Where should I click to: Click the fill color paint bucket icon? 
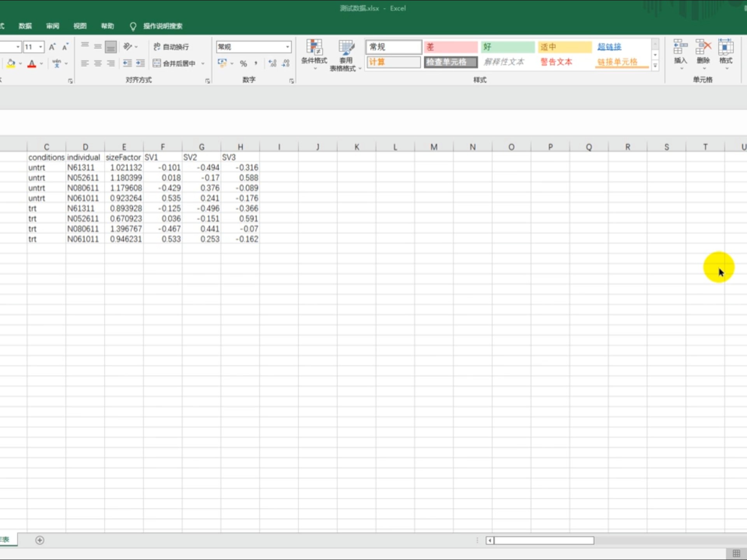pos(11,63)
